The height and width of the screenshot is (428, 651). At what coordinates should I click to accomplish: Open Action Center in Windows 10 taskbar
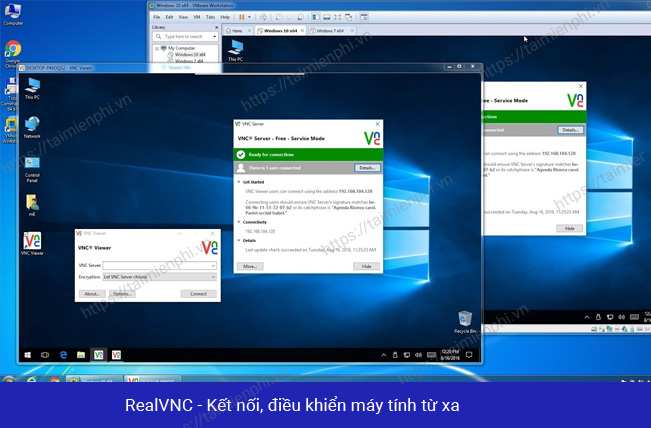tap(469, 355)
